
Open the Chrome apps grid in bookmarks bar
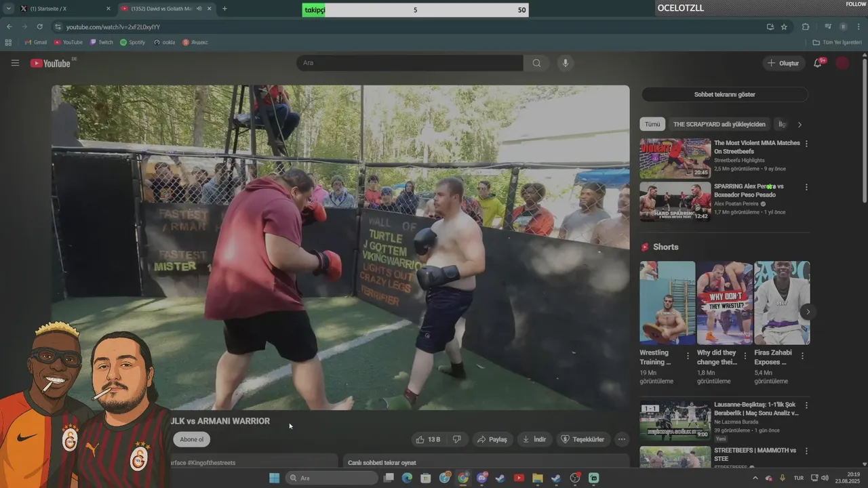click(8, 42)
